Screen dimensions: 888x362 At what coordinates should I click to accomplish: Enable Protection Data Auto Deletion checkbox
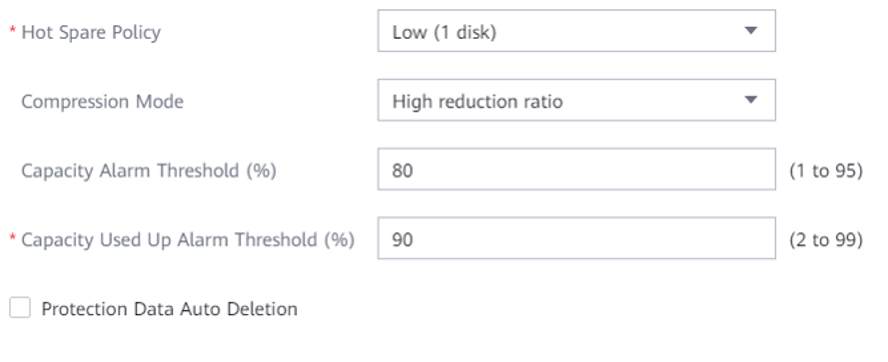click(20, 308)
